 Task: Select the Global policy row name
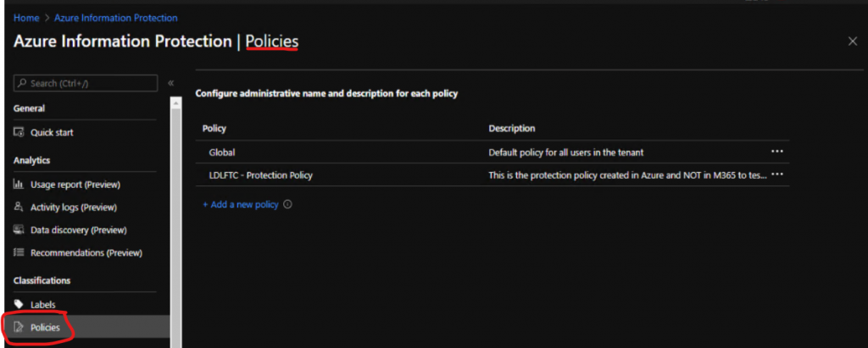coord(222,152)
